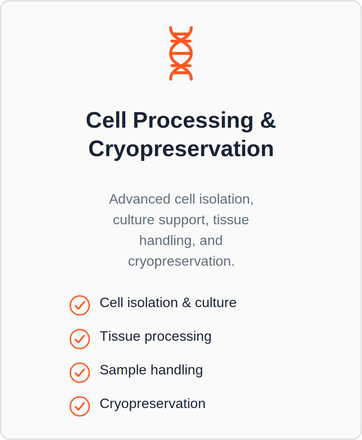The height and width of the screenshot is (440, 362).
Task: Click the word 'Processing' in the heading
Action: tap(193, 121)
